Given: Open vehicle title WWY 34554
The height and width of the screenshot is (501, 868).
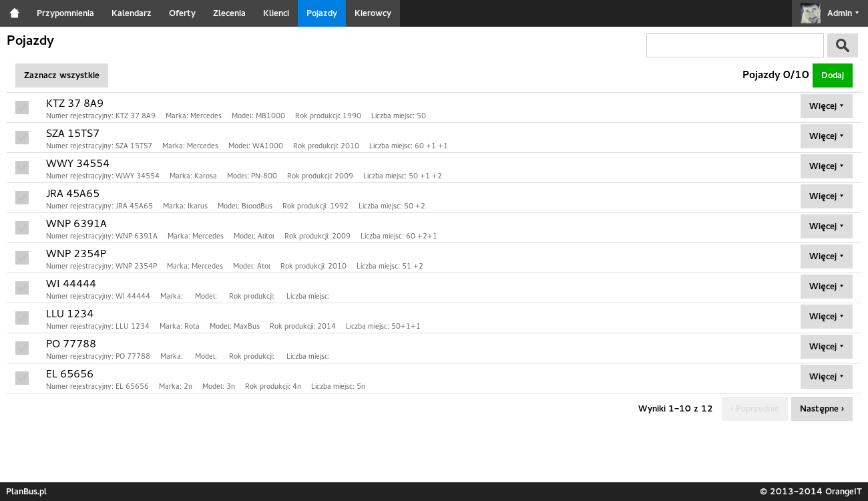Looking at the screenshot, I should click(77, 164).
